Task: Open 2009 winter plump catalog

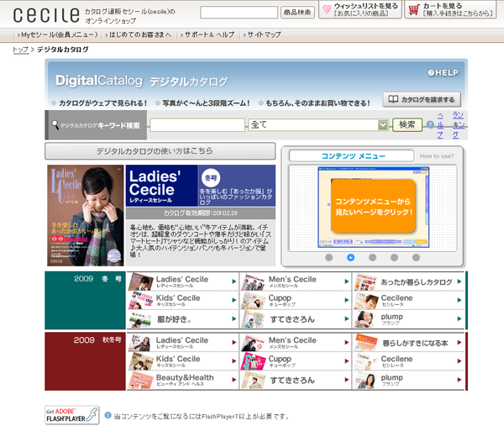Action: (408, 319)
